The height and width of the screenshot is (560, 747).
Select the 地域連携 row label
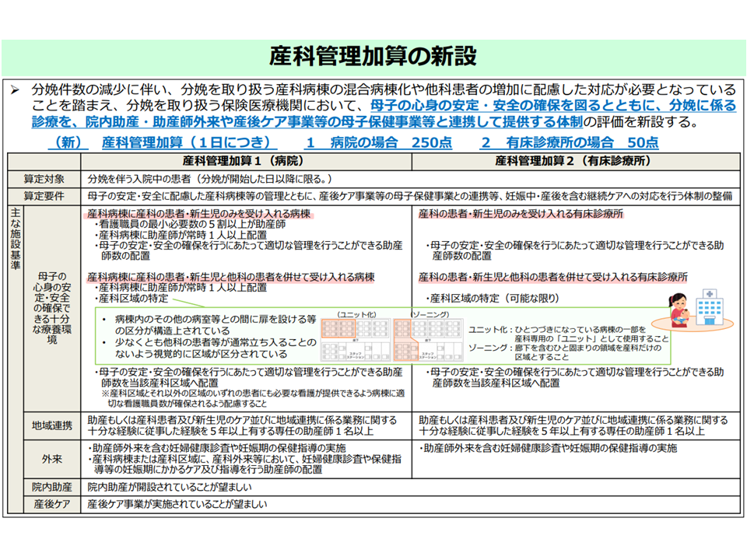coord(52,425)
